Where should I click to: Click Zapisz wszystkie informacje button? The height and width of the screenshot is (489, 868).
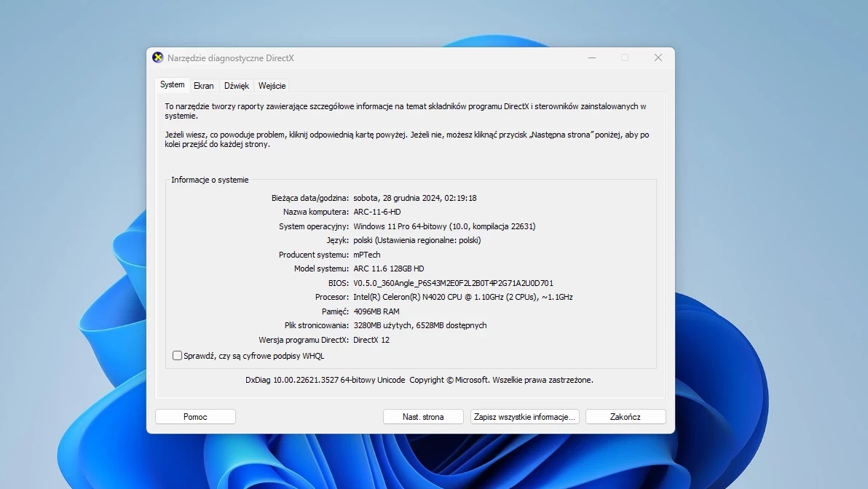[524, 416]
